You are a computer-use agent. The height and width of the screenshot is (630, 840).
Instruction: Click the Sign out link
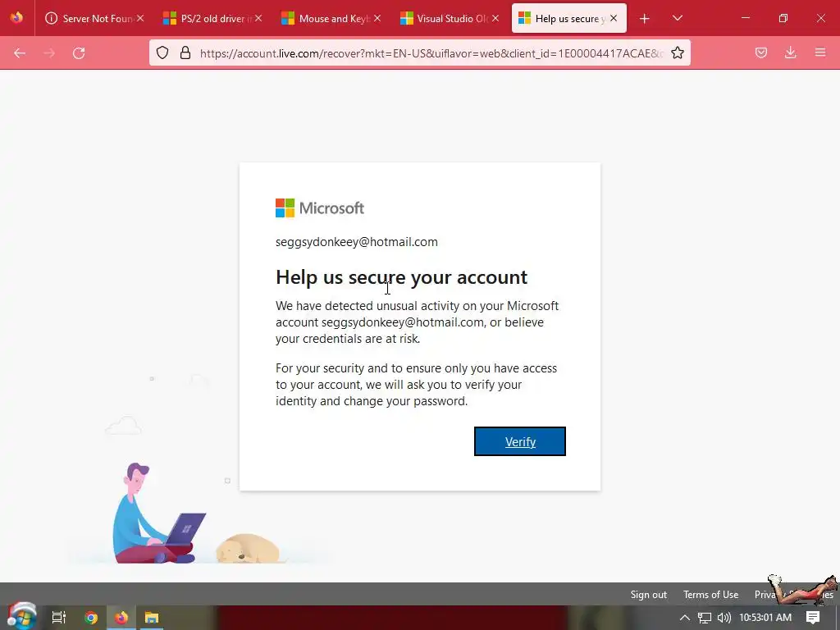tap(648, 595)
